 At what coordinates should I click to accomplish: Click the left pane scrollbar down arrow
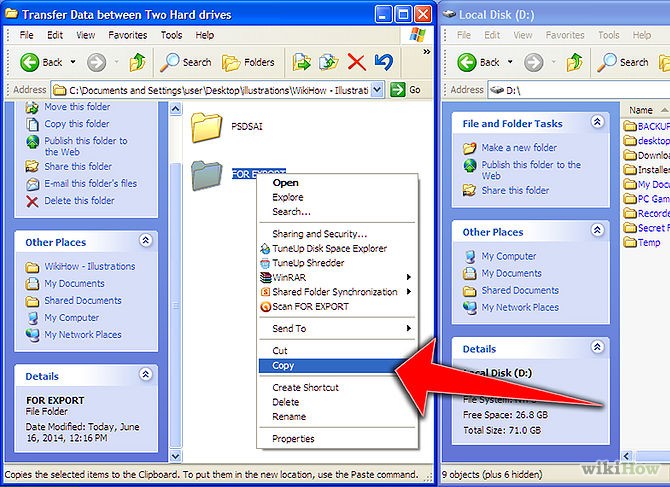coord(176,456)
